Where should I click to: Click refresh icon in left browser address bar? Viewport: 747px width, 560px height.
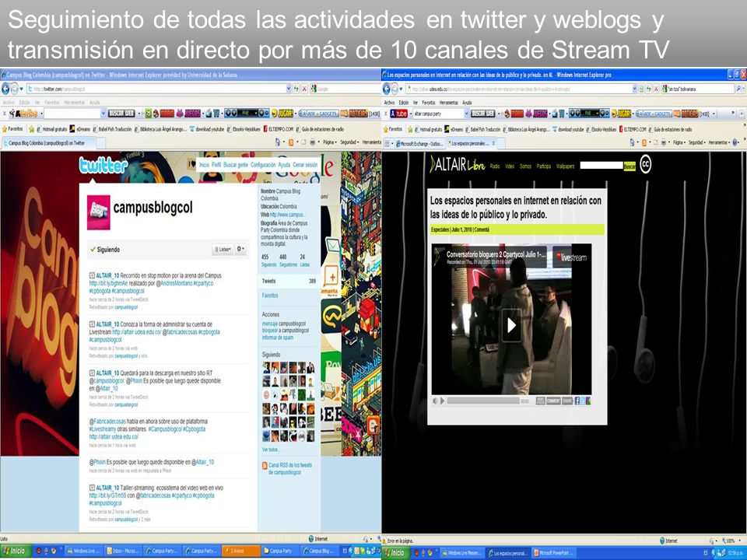pos(296,89)
